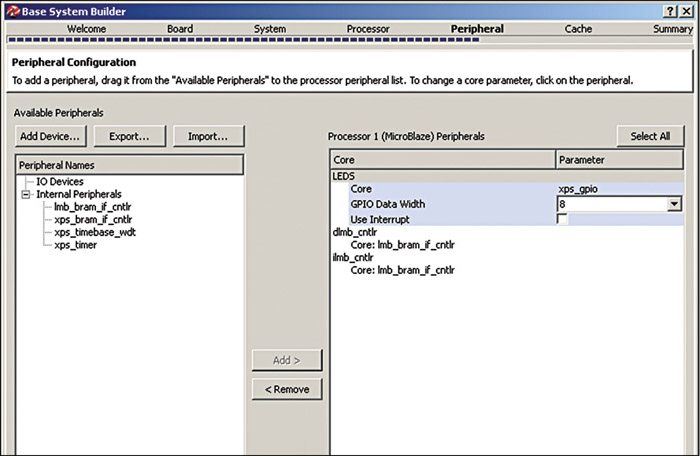The width and height of the screenshot is (700, 456).
Task: Go to the Cache tab
Action: [x=578, y=29]
